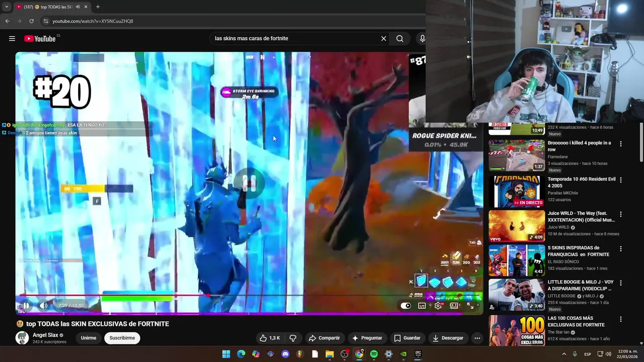Open Discord from the taskbar
Viewport: 644px width, 362px height.
click(285, 354)
